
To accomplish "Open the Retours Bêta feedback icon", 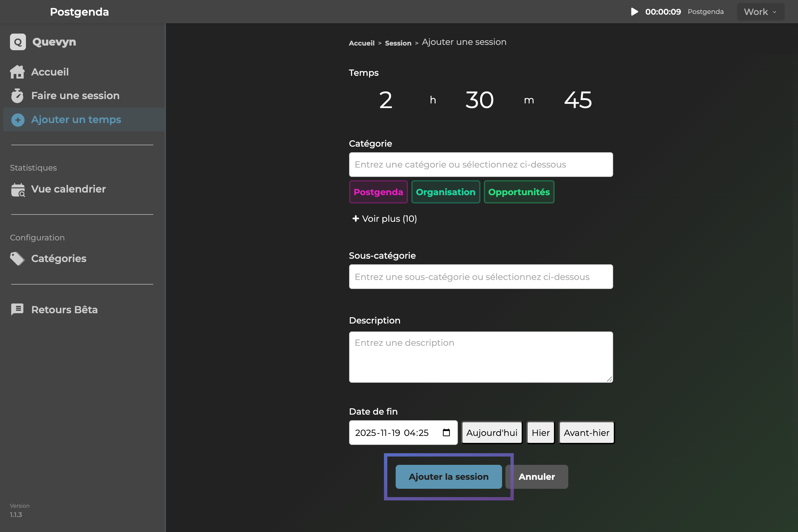I will coord(17,310).
